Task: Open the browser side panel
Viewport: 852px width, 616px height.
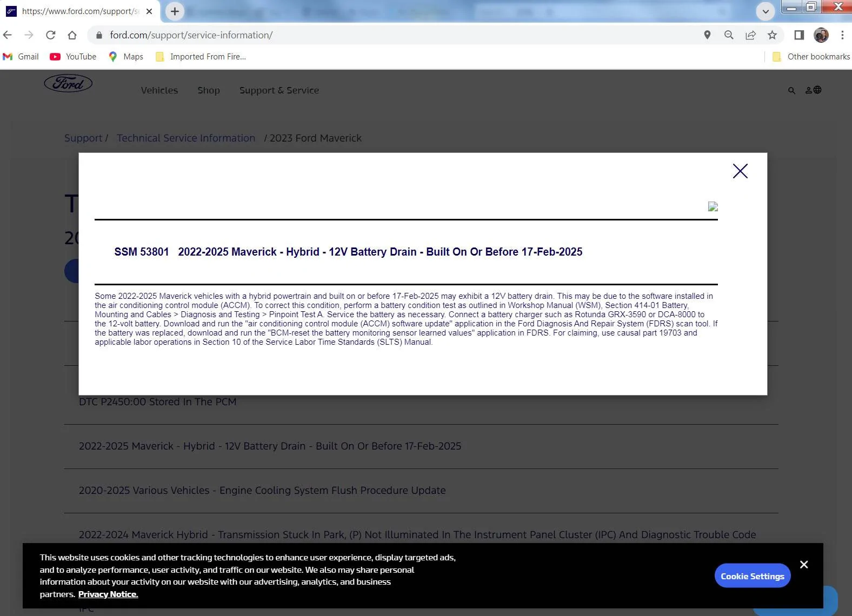Action: click(x=799, y=35)
